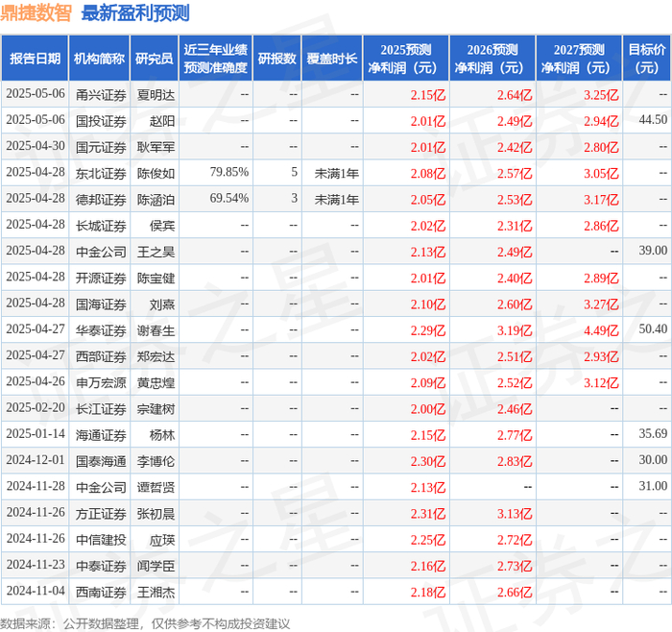This screenshot has height=632, width=672.
Task: Click 2027 forecast 4.49亿
Action: point(601,330)
